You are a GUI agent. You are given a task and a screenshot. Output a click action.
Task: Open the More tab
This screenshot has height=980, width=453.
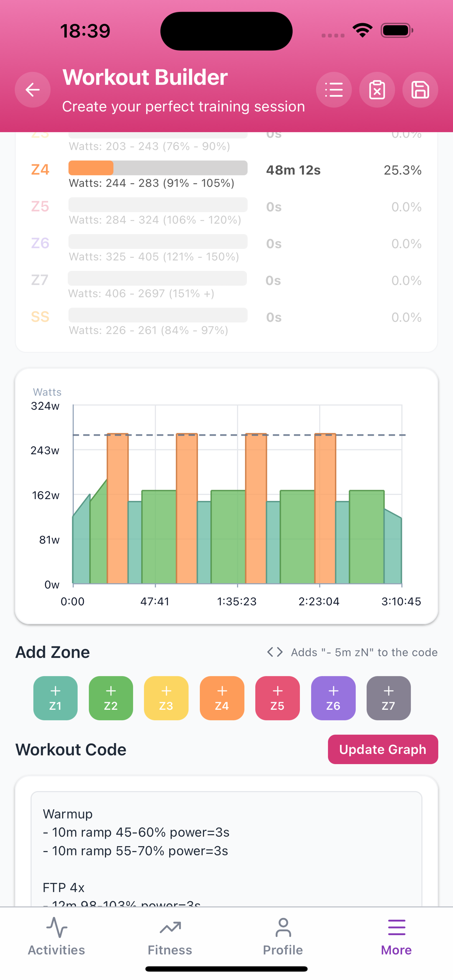coord(396,937)
